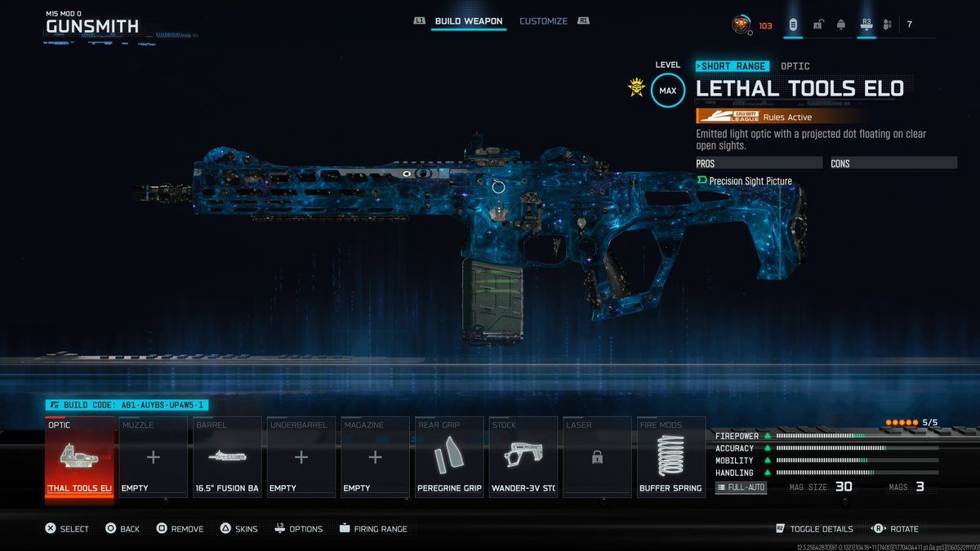Viewport: 980px width, 551px height.
Task: Click the Rotate right-stick prompt
Action: pos(894,529)
